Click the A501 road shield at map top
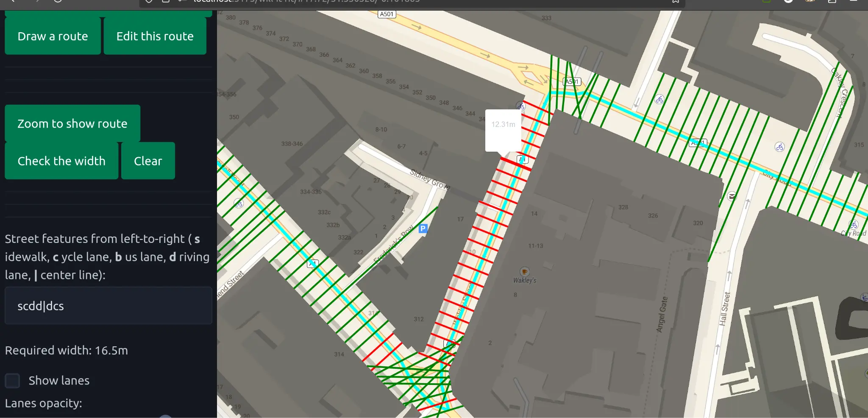The width and height of the screenshot is (868, 418). [x=387, y=14]
